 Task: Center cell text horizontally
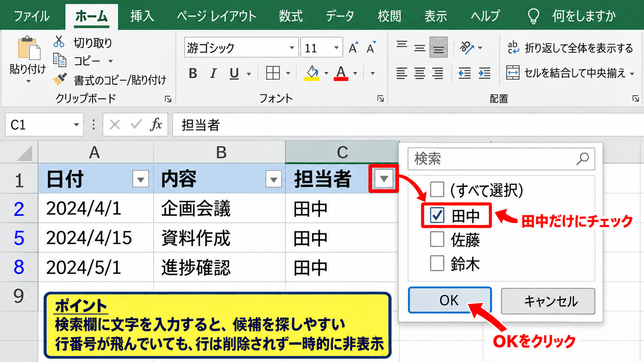[420, 73]
